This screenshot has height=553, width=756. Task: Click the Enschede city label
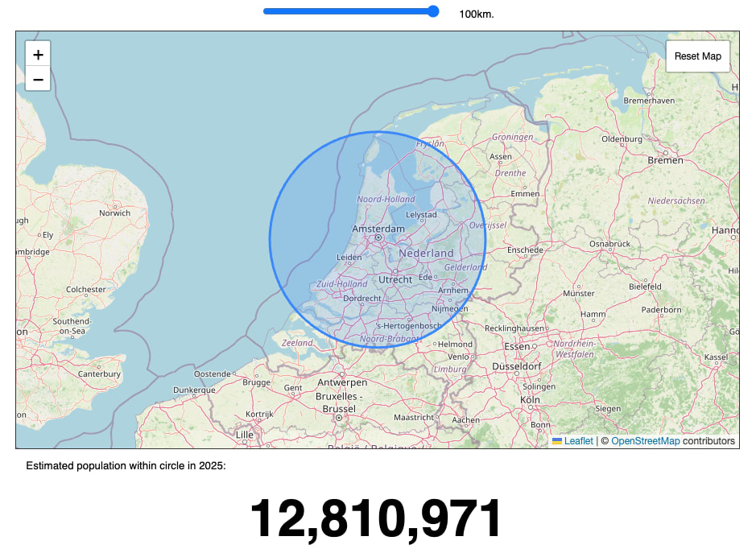[x=525, y=250]
